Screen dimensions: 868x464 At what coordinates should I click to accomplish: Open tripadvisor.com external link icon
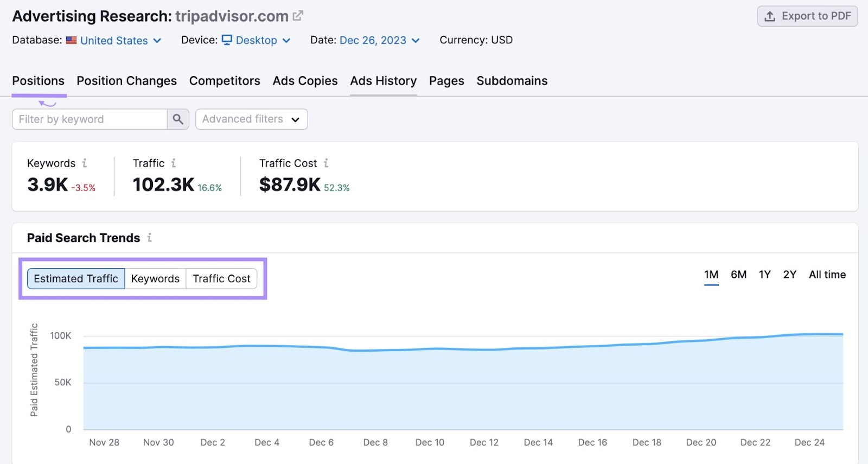298,16
